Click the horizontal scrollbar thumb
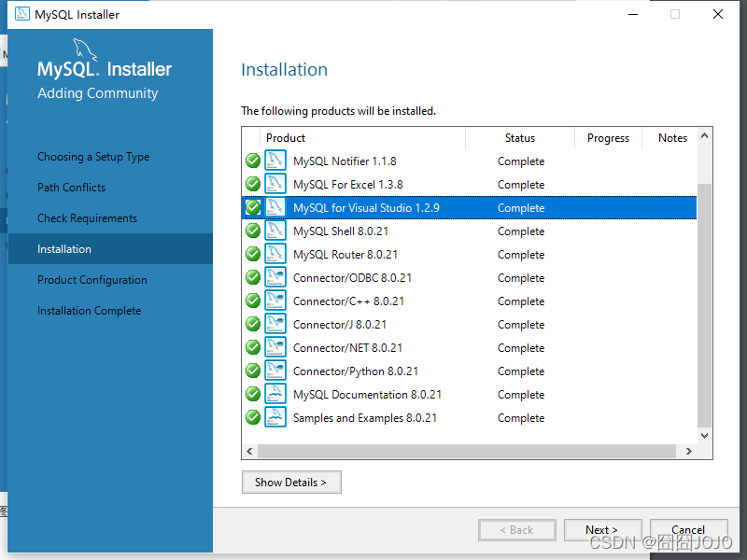Viewport: 747px width, 560px height. (467, 451)
